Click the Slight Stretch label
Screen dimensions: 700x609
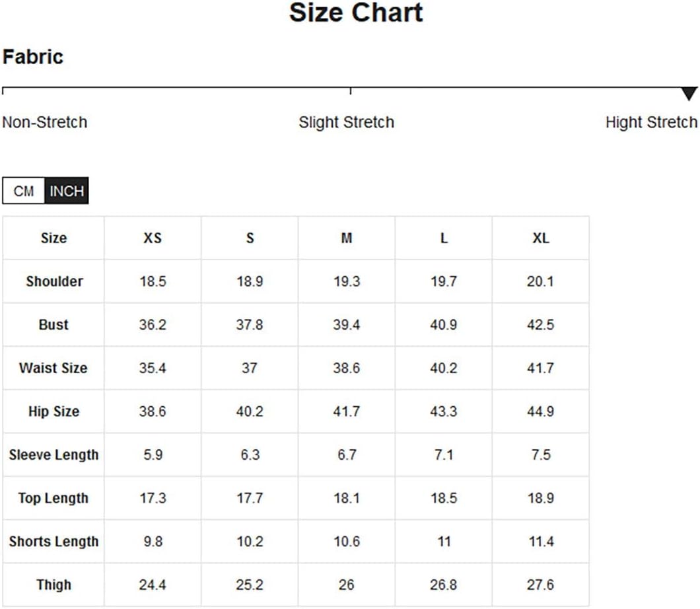(347, 122)
